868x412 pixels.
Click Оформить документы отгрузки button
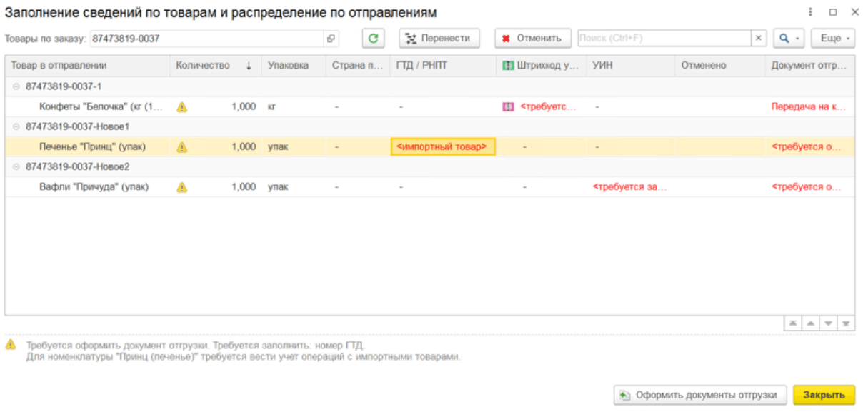click(700, 395)
